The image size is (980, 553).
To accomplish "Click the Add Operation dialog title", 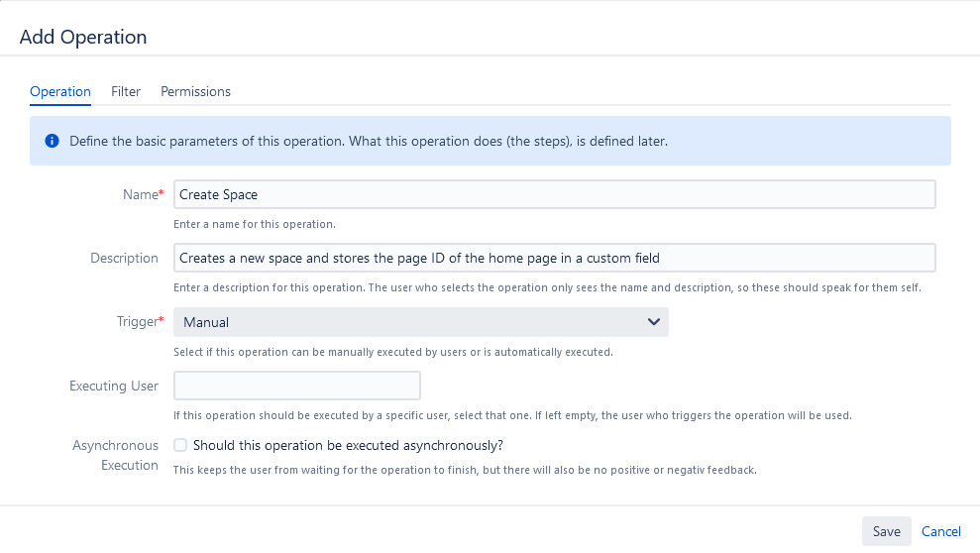I will [x=83, y=37].
